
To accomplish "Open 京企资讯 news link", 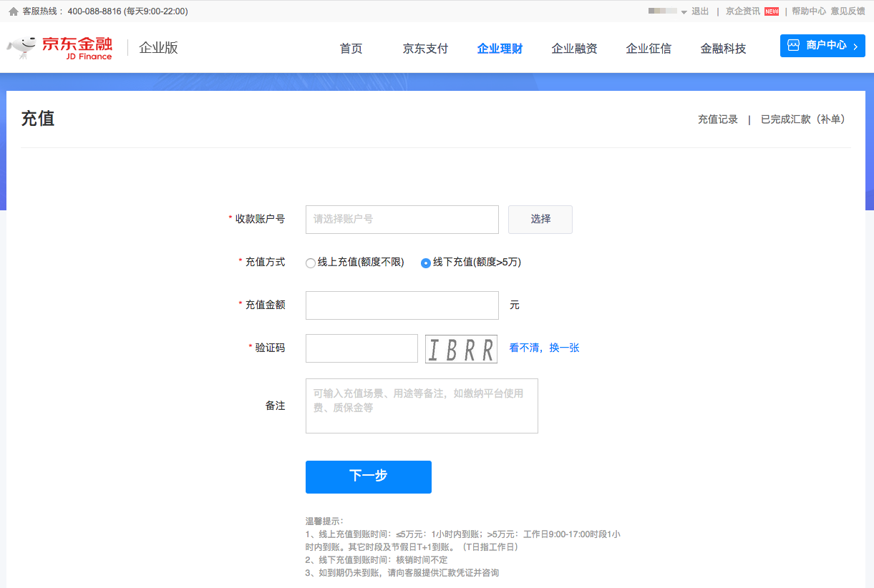I will pos(742,11).
